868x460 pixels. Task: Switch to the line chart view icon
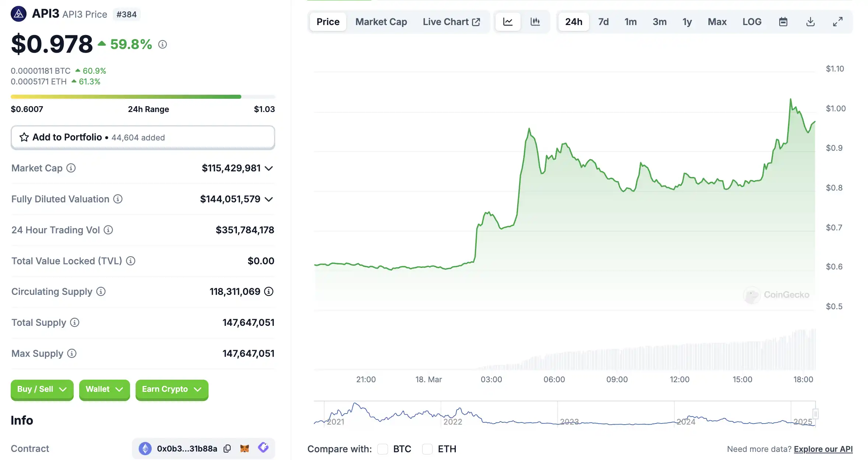(x=508, y=22)
